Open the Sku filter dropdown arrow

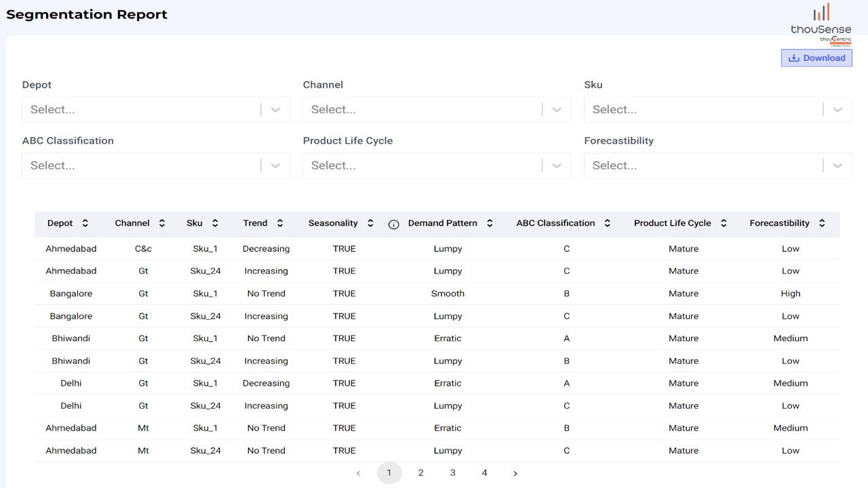pos(837,110)
